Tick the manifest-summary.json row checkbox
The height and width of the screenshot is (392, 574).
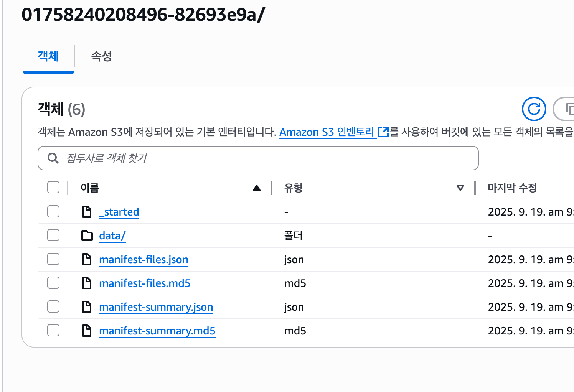tap(53, 306)
